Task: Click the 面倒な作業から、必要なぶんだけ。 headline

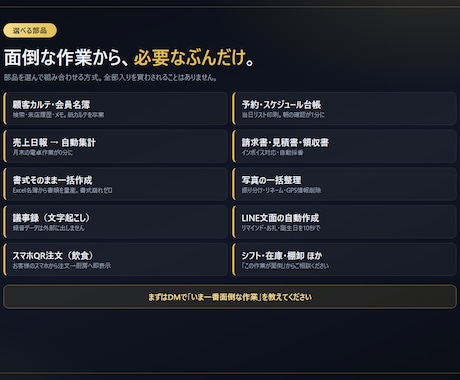Action: coord(129,57)
